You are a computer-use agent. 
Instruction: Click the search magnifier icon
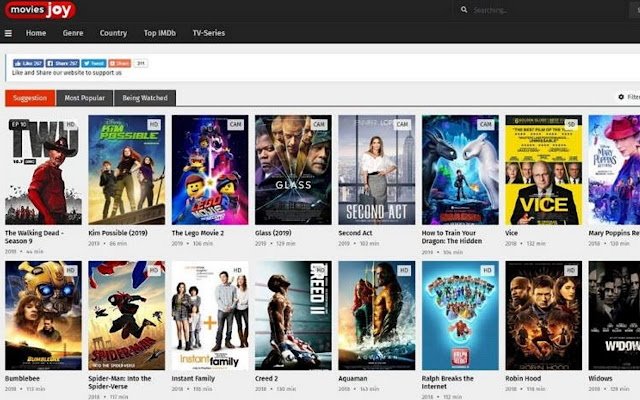click(x=464, y=9)
